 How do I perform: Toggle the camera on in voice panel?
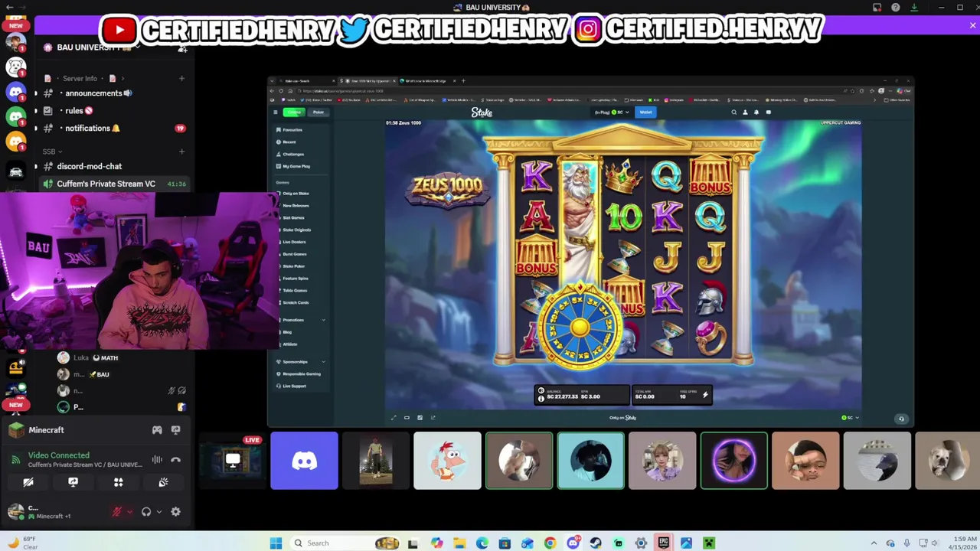tap(28, 482)
